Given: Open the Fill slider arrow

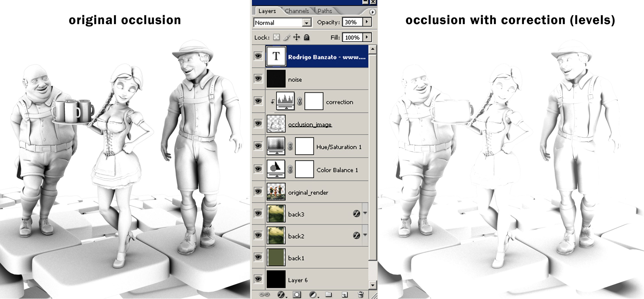Looking at the screenshot, I should pos(367,38).
